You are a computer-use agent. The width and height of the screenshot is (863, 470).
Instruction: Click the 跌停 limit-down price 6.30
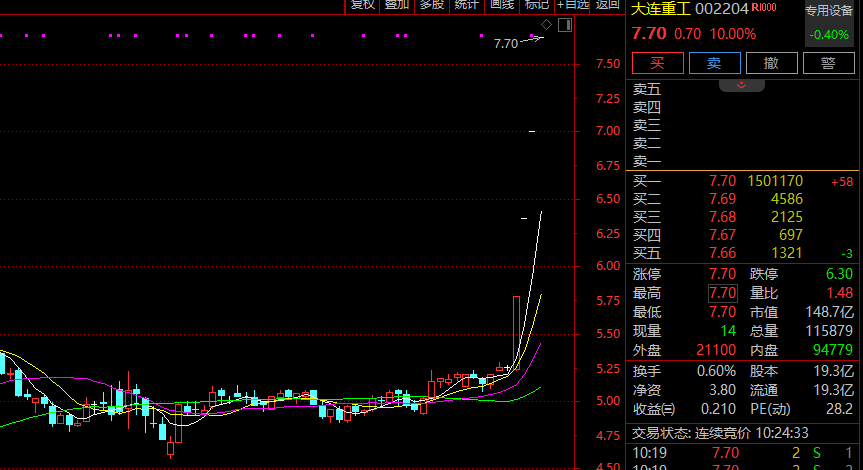tap(839, 274)
